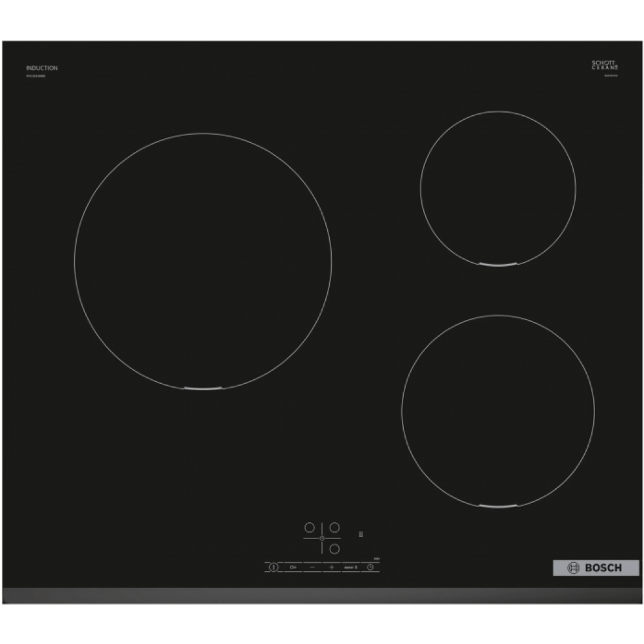Tap the power on/off touch key
This screenshot has width=644, height=644.
[x=274, y=567]
